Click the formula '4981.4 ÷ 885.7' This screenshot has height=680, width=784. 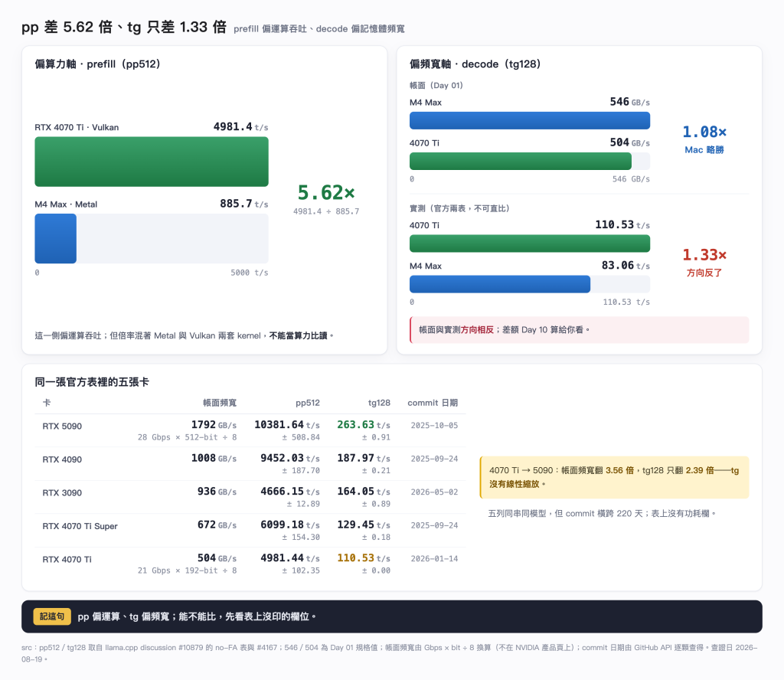coord(326,211)
